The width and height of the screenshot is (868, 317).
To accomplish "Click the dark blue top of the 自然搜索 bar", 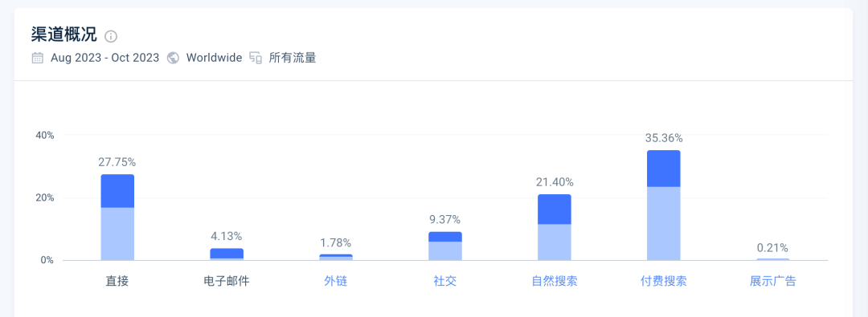I will [554, 209].
